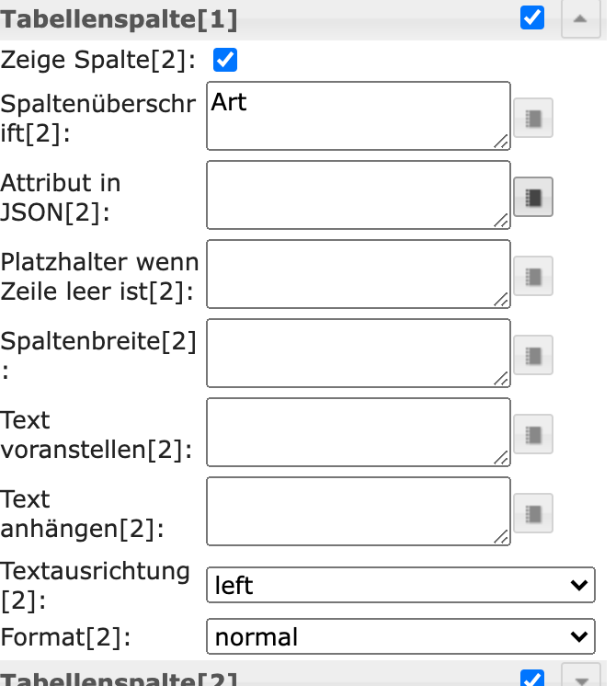
Task: Click binding icon beside Spaltenbreite[2] field
Action: (533, 355)
